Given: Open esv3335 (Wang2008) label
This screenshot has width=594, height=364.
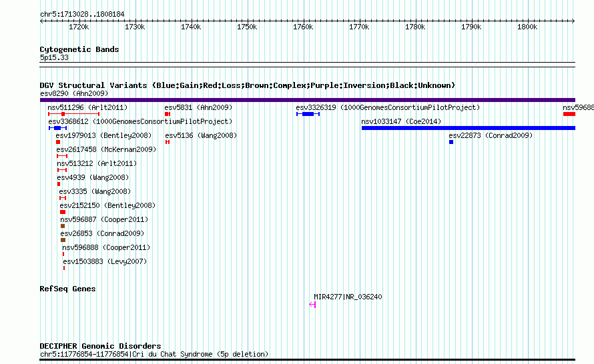Looking at the screenshot, I should coord(95,191).
